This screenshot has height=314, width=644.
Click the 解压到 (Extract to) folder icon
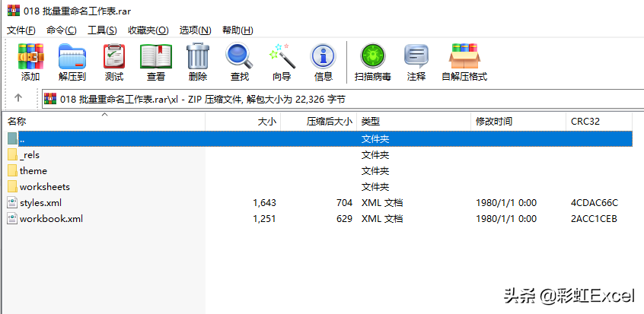click(72, 56)
